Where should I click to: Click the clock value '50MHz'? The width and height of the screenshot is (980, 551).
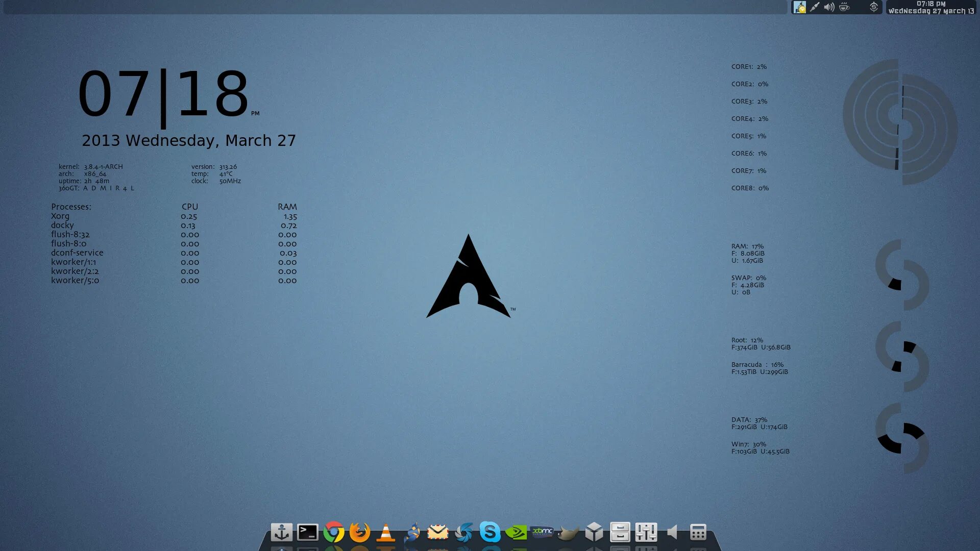[230, 181]
